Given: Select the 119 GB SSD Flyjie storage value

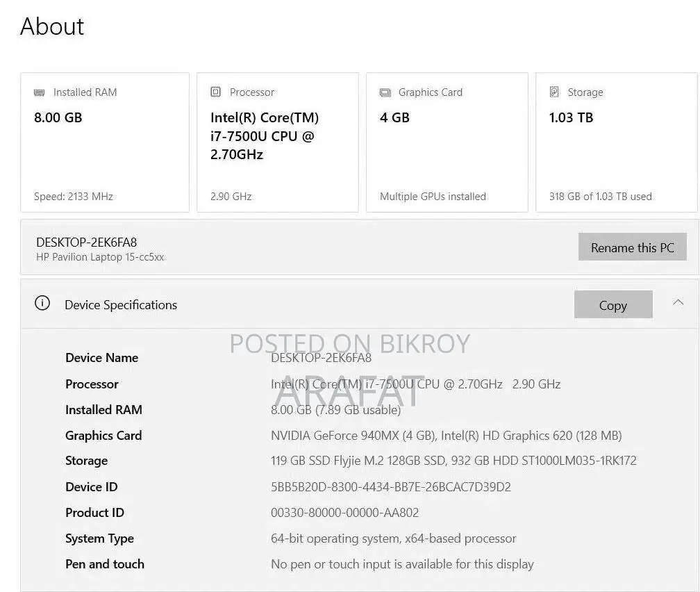Looking at the screenshot, I should (x=453, y=461).
